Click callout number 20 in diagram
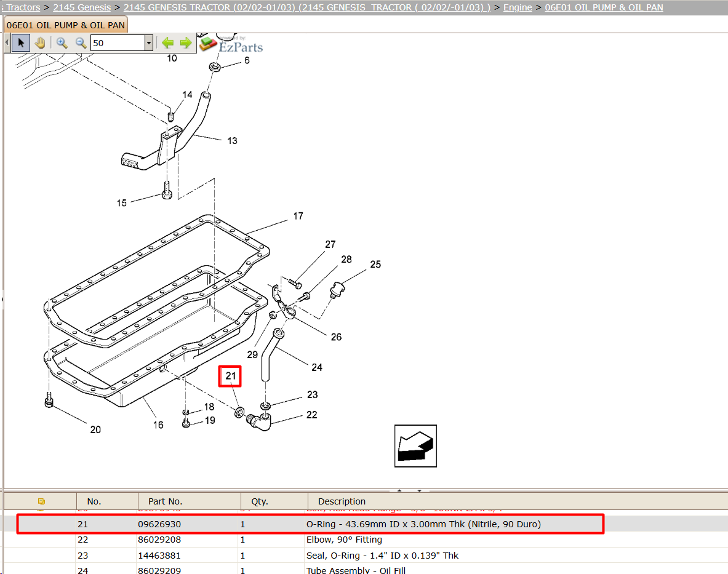The height and width of the screenshot is (574, 728). (x=95, y=430)
